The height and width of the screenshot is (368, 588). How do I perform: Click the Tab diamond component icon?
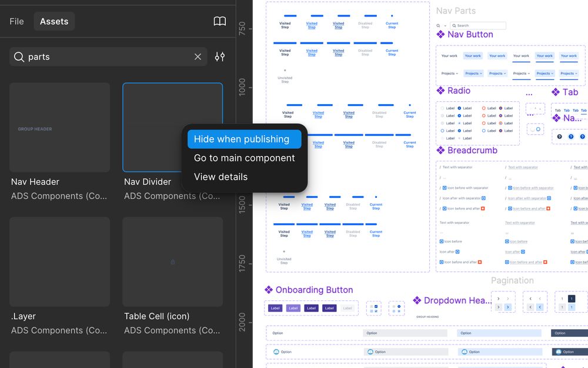coord(556,92)
